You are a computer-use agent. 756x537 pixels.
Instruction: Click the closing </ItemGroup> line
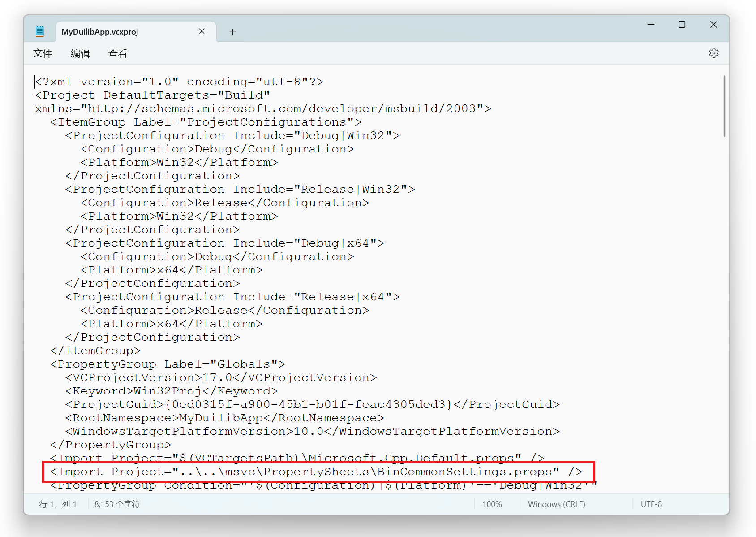point(95,351)
